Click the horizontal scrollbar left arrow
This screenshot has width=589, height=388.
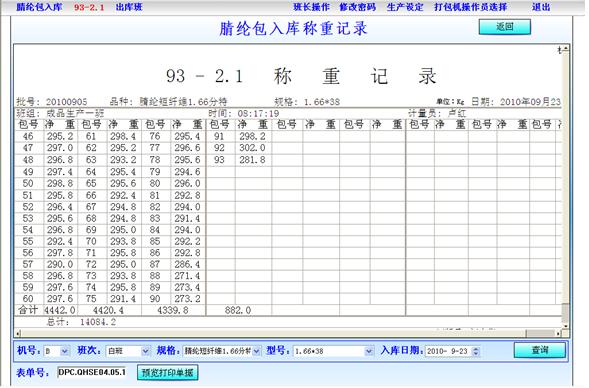(18, 333)
